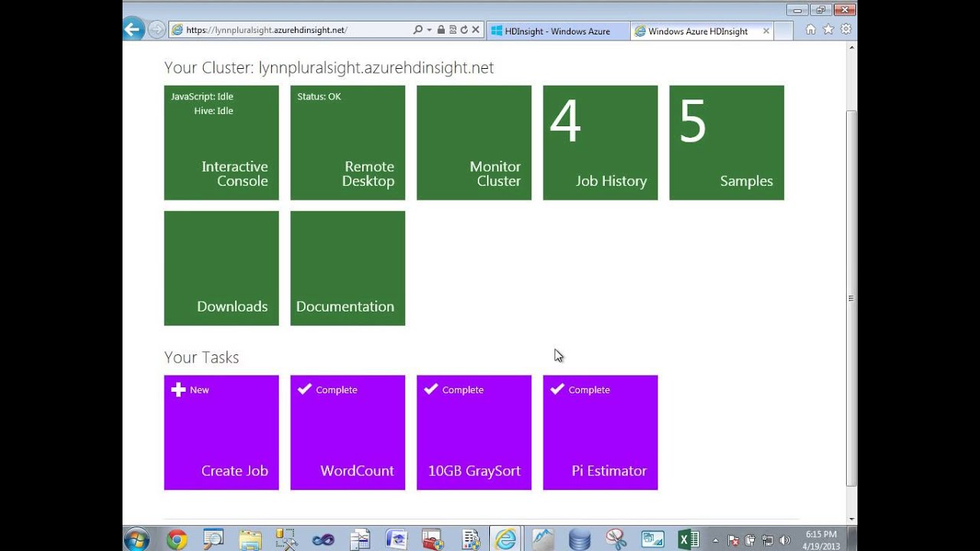The height and width of the screenshot is (551, 980).
Task: Go to the browser Home page icon
Action: (810, 30)
